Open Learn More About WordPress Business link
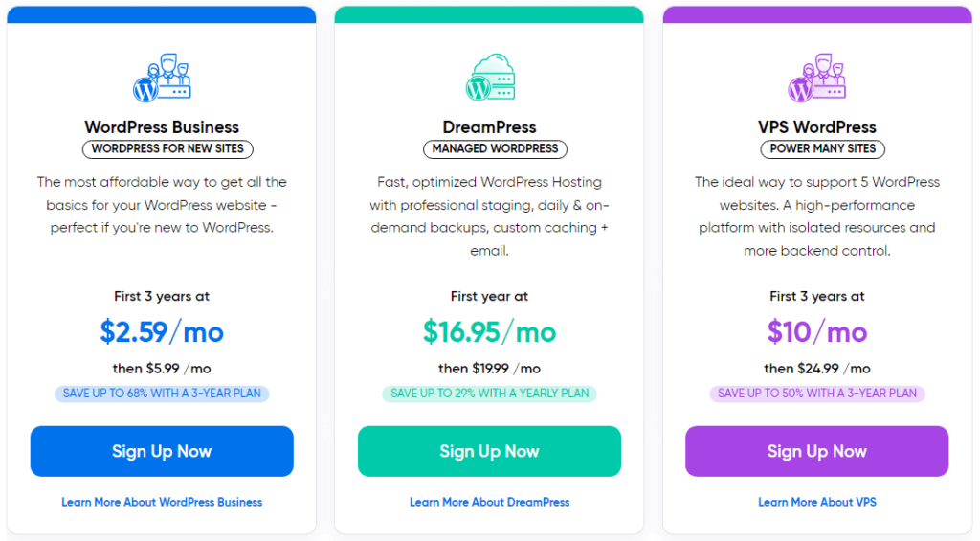This screenshot has width=980, height=541. point(162,502)
